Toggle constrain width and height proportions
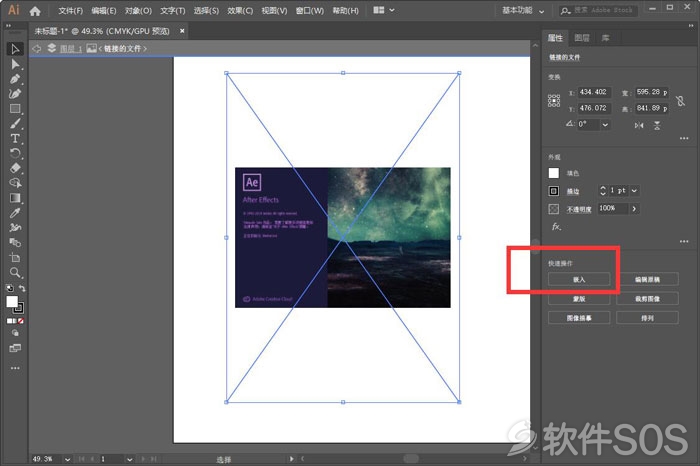The height and width of the screenshot is (466, 700). (680, 101)
